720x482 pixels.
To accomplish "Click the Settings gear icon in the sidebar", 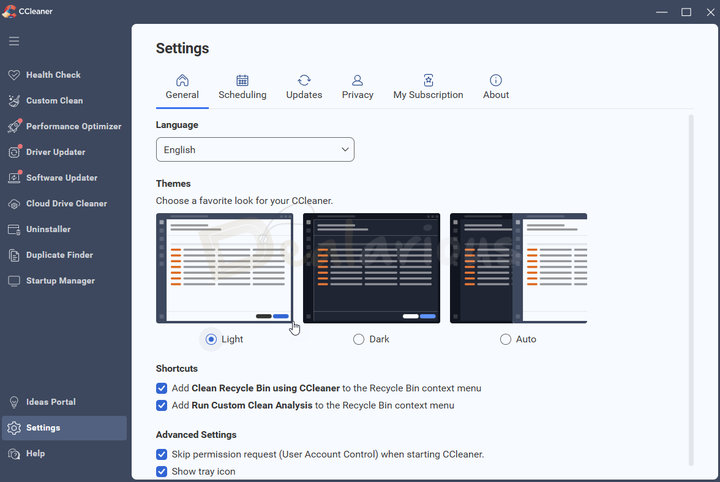I will [14, 428].
